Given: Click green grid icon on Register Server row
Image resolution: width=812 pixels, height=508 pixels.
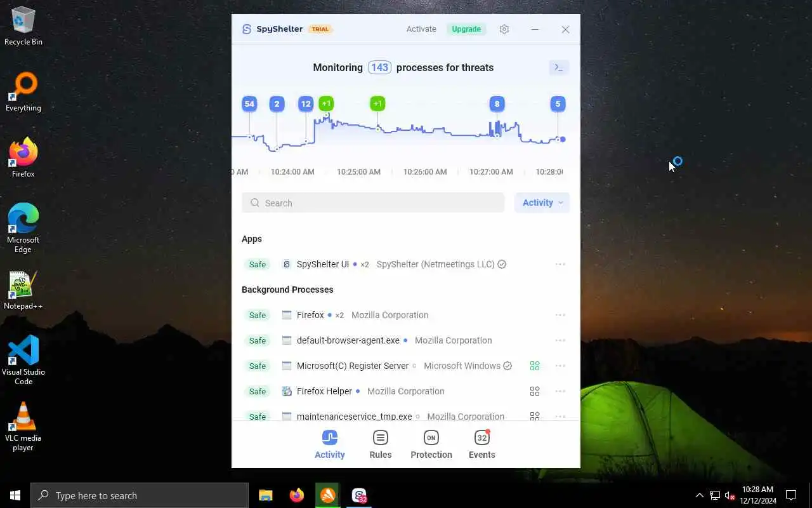Looking at the screenshot, I should pyautogui.click(x=535, y=366).
